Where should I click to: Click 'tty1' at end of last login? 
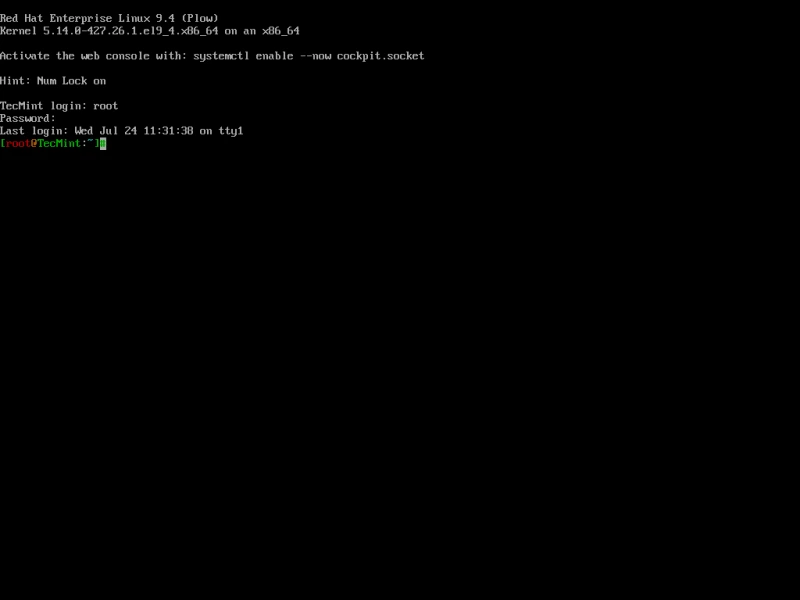231,131
